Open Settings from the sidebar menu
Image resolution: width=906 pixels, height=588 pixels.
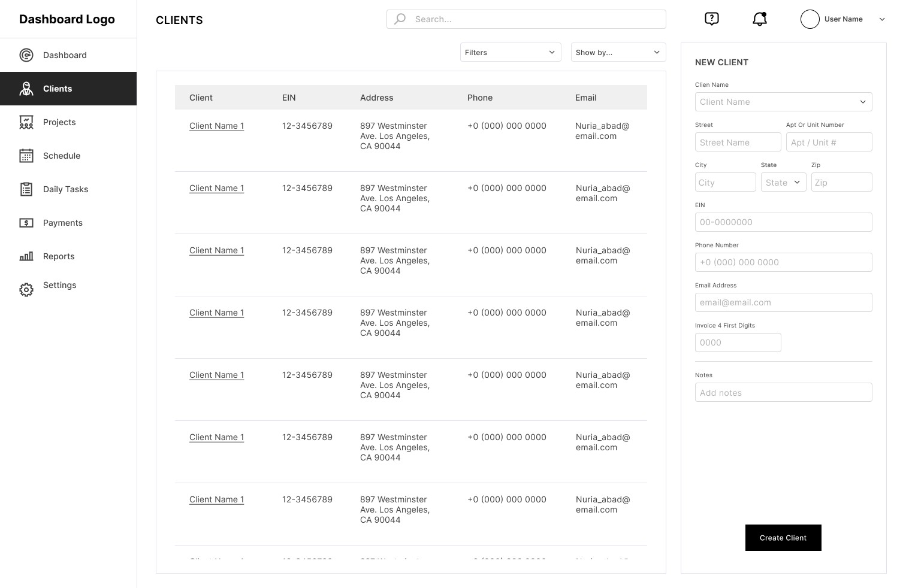60,285
